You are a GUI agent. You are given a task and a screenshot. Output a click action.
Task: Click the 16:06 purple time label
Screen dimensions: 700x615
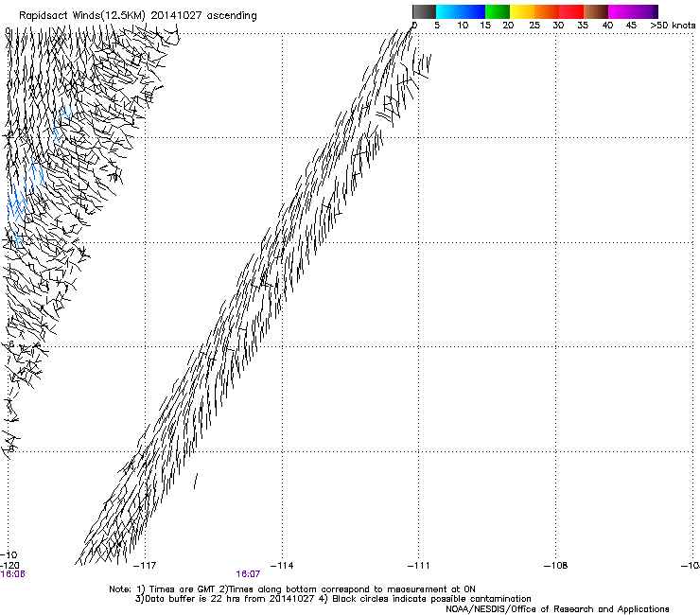pos(12,574)
